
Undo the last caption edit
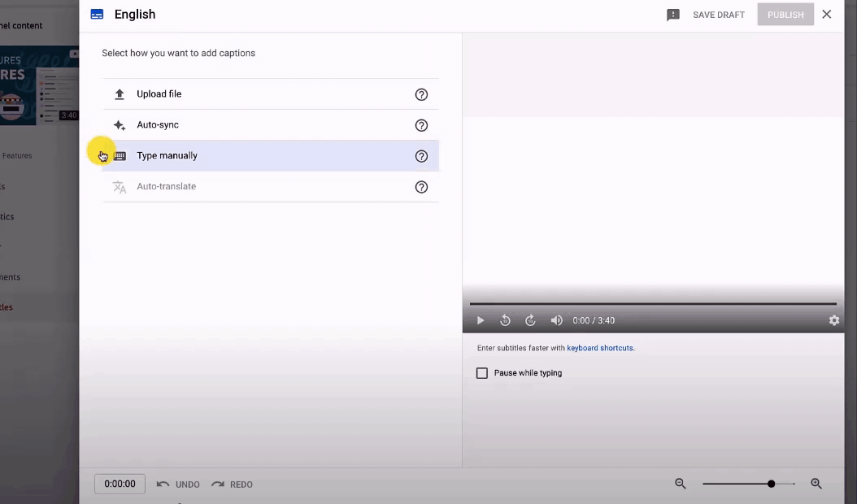178,484
